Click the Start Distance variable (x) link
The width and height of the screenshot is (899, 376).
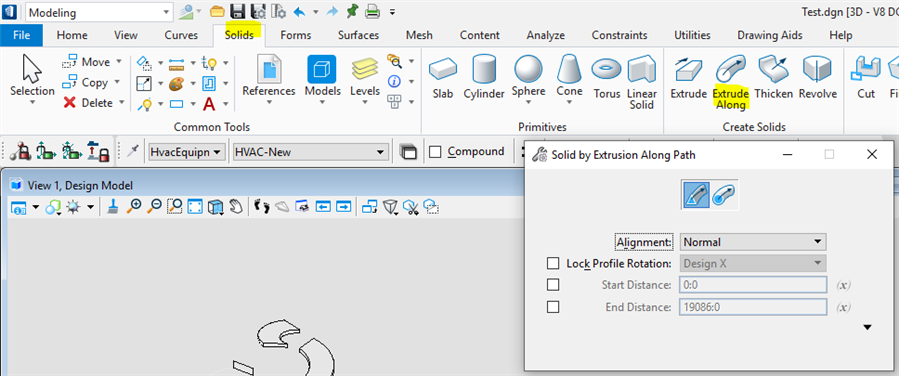coord(843,285)
